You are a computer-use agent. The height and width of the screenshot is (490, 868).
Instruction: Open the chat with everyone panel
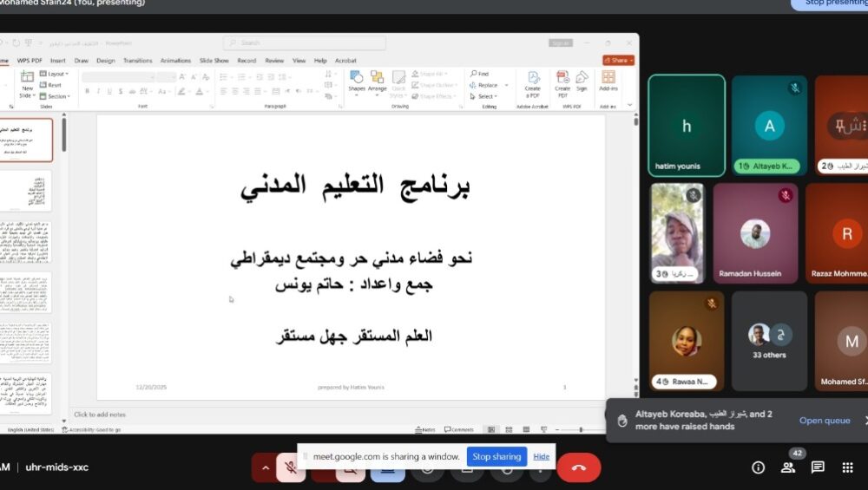tap(818, 467)
